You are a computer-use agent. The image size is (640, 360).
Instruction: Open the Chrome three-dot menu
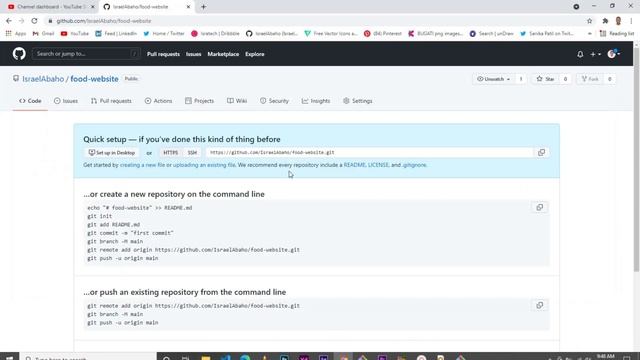pos(631,21)
